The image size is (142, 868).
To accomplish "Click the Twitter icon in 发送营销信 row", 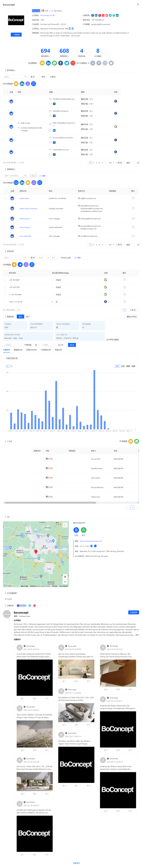I will [x=67, y=63].
